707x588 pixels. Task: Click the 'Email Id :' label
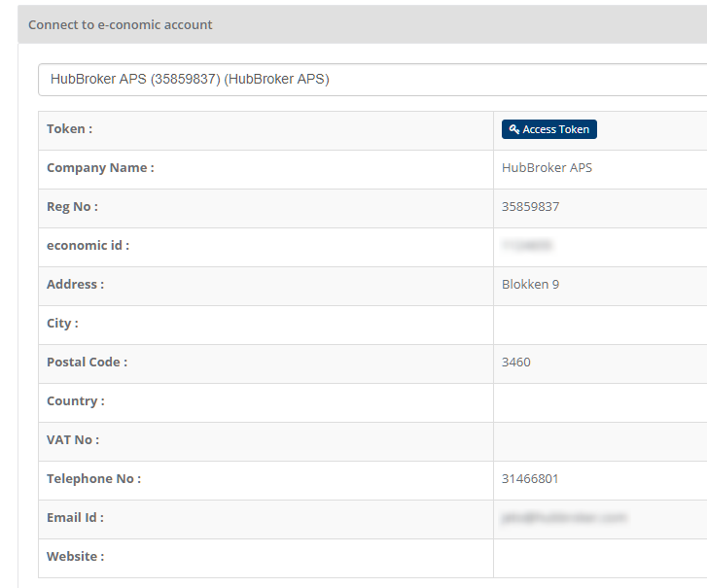click(75, 518)
